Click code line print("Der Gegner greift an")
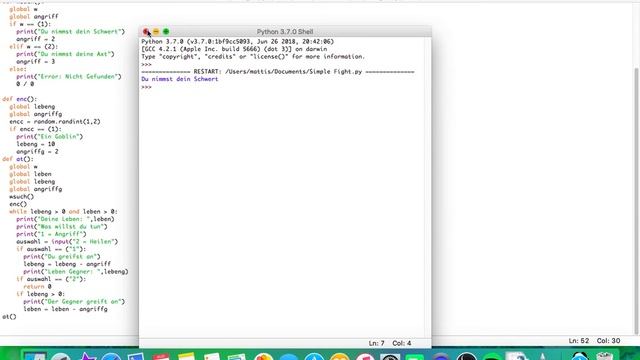This screenshot has height=360, width=640. [74, 302]
